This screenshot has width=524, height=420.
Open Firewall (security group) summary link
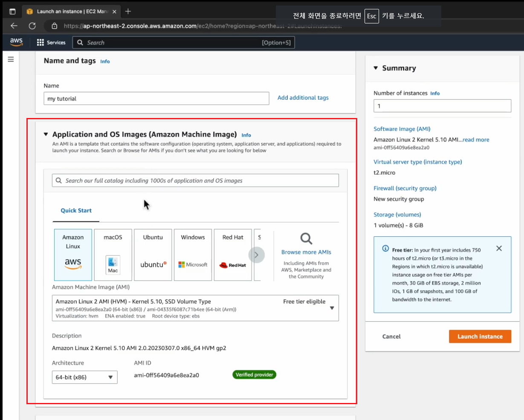click(405, 188)
